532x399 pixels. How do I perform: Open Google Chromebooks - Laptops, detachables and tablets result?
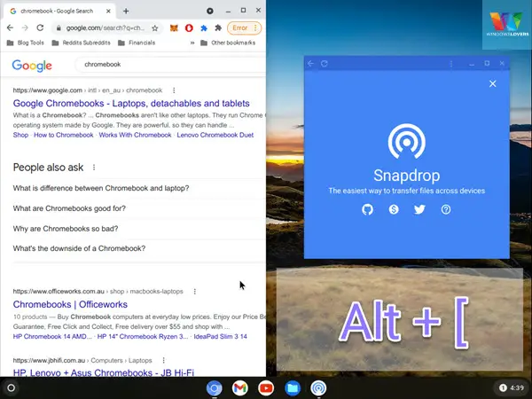131,103
